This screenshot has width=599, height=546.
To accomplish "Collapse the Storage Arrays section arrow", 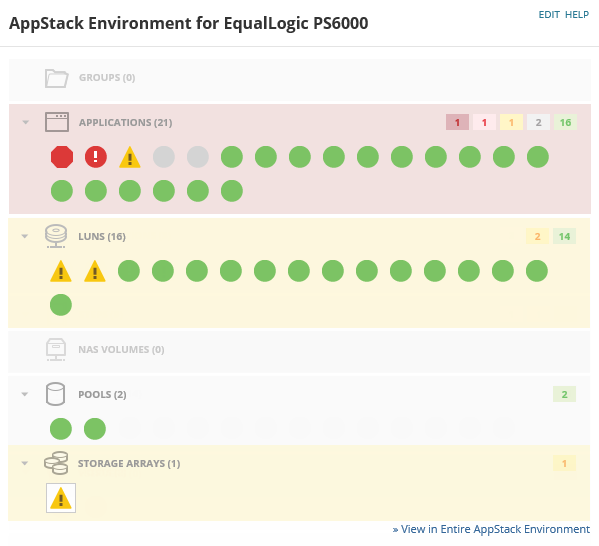I will pyautogui.click(x=25, y=463).
